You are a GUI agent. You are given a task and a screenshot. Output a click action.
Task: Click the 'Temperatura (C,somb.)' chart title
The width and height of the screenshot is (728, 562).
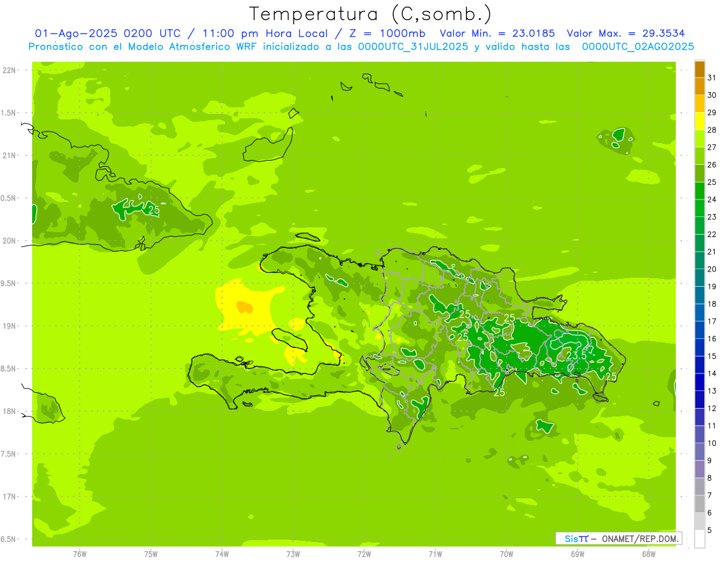[370, 14]
